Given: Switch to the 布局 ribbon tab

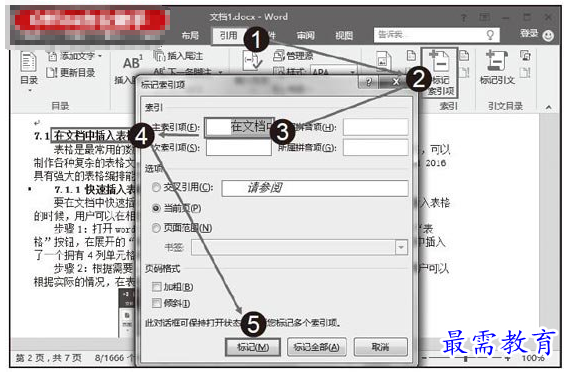Looking at the screenshot, I should (190, 35).
